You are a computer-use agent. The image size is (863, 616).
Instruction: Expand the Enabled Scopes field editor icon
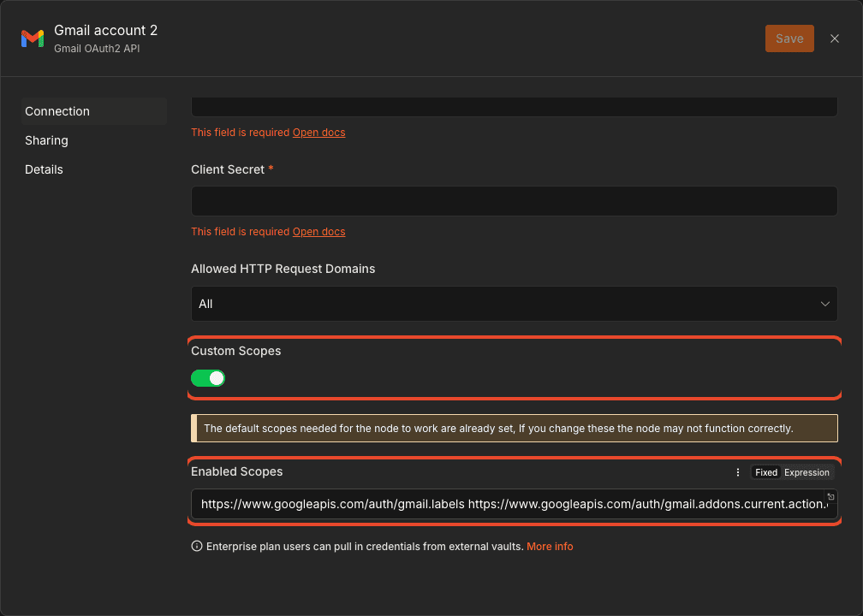[830, 496]
